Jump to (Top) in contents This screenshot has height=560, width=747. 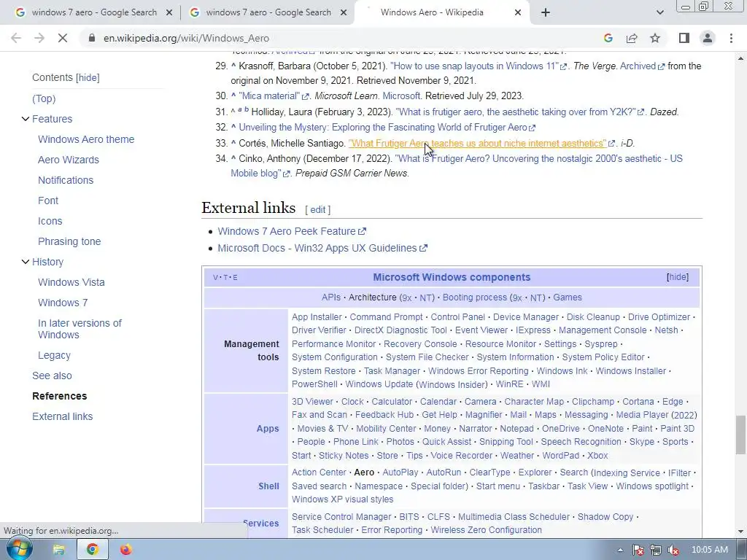[44, 98]
